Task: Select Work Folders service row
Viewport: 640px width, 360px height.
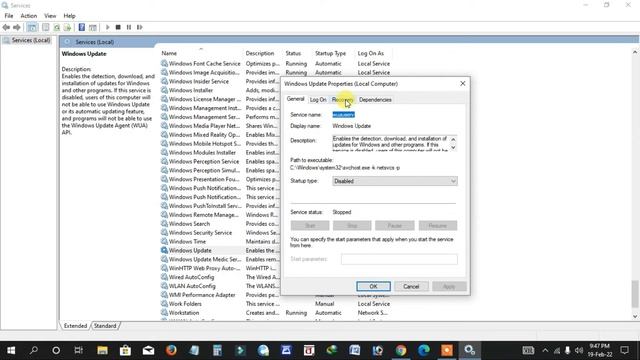Action: (185, 304)
